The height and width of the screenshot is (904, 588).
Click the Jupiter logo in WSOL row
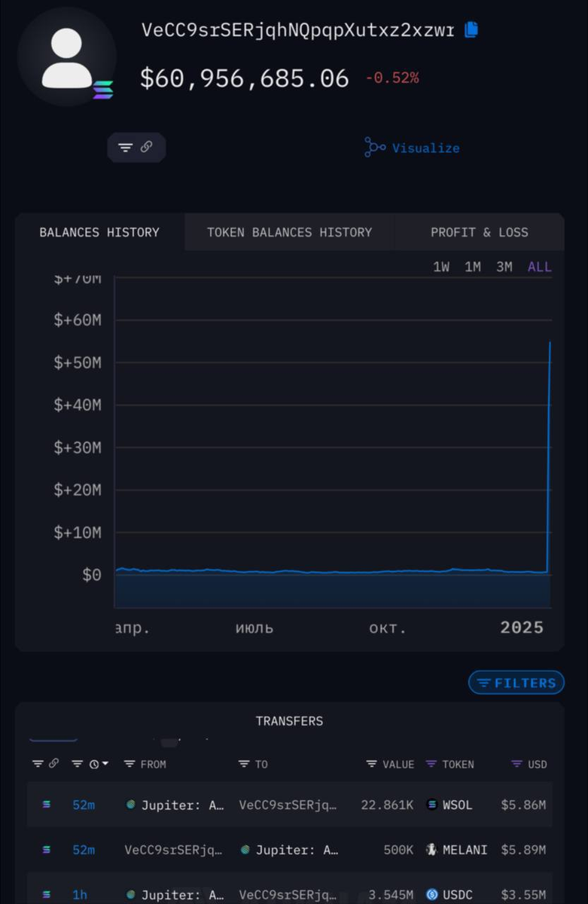pos(130,805)
